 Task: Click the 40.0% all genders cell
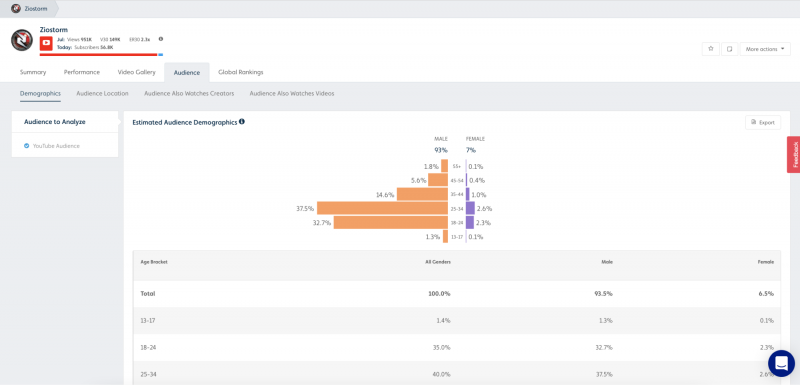pos(441,374)
